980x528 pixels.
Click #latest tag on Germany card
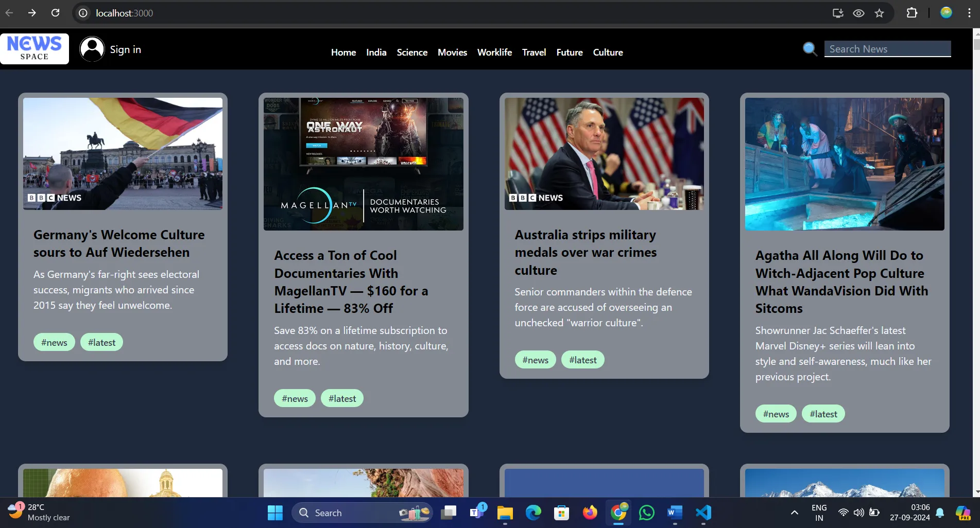pos(101,342)
